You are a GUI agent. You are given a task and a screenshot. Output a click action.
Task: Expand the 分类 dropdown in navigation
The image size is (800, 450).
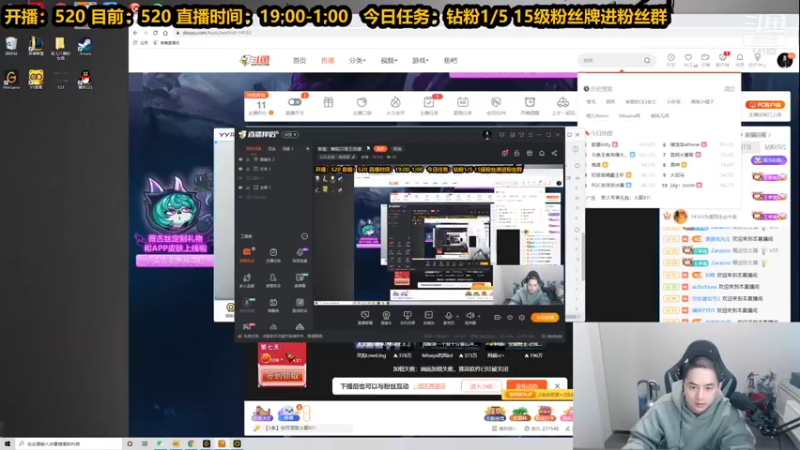click(x=357, y=60)
